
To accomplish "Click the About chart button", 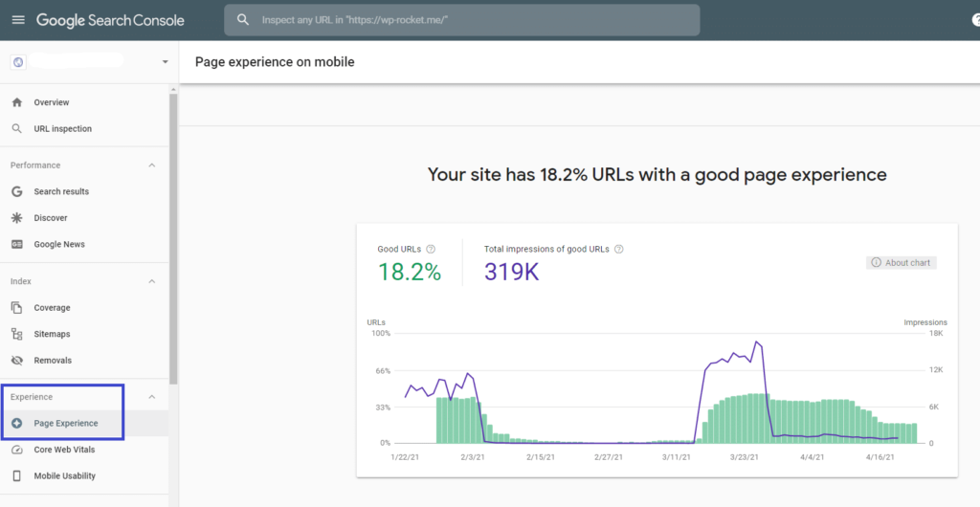I will pyautogui.click(x=902, y=263).
